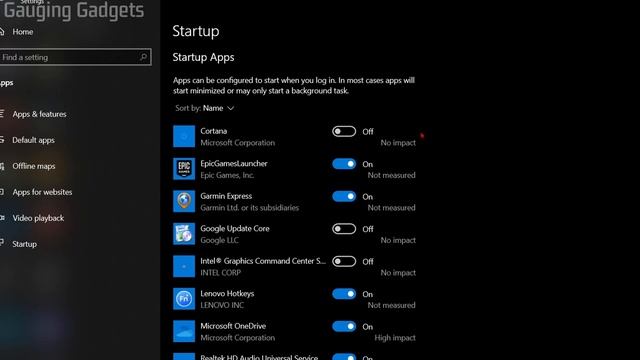
Task: Click Not measured label for EpicGamesLauncher
Action: click(391, 175)
